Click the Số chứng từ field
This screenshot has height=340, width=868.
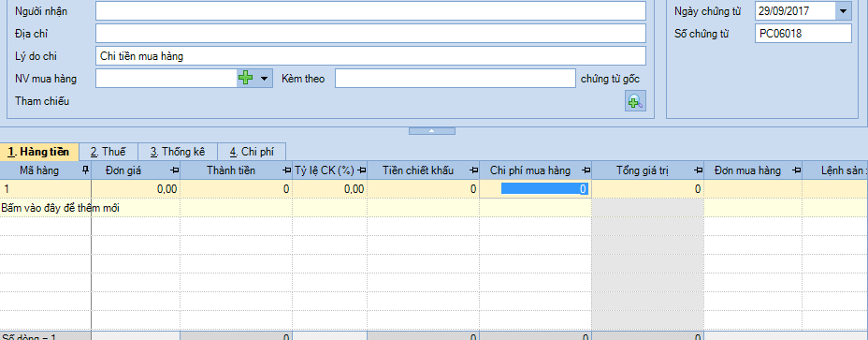(803, 34)
